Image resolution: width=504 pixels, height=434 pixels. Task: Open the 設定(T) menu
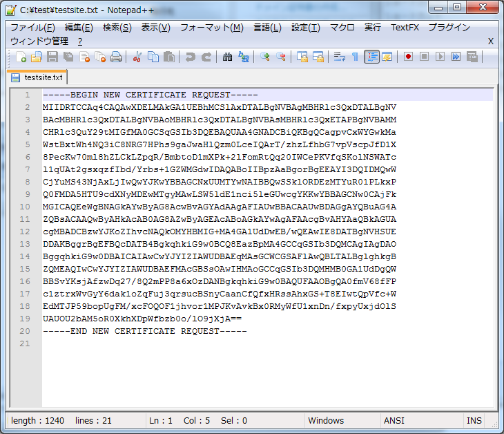(306, 28)
